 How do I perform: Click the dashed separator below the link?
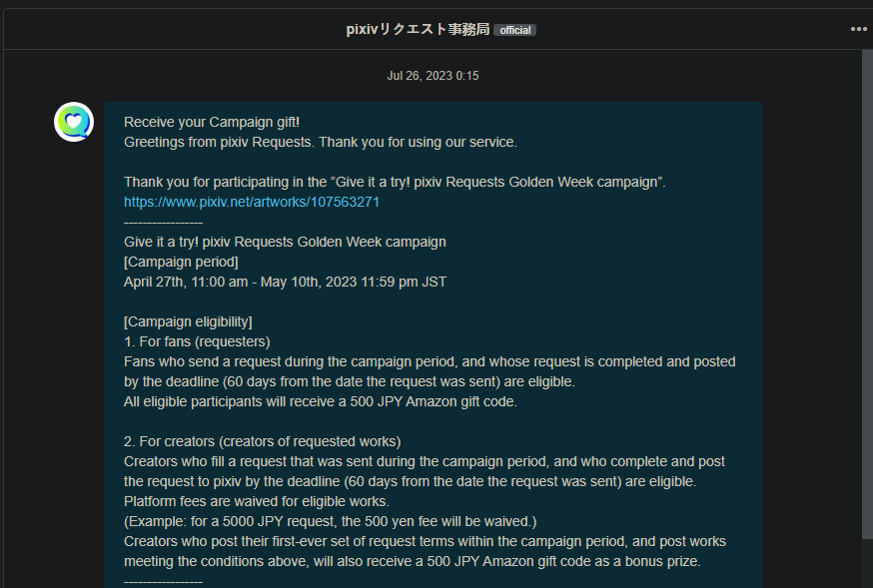coord(163,223)
